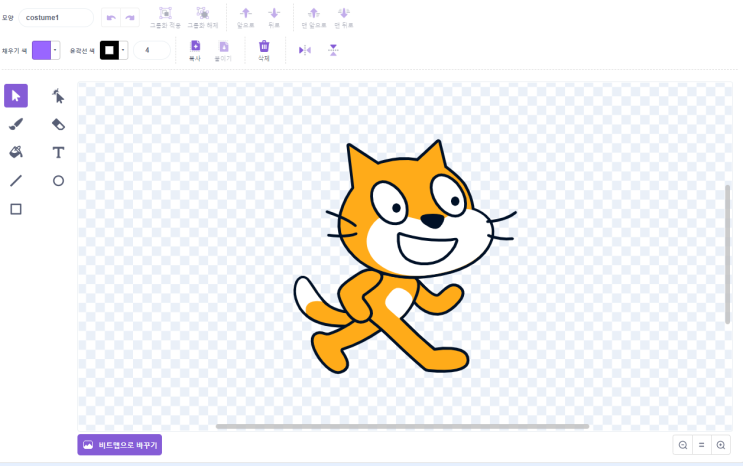The height and width of the screenshot is (466, 743).
Task: Zoom out of the canvas
Action: (683, 445)
